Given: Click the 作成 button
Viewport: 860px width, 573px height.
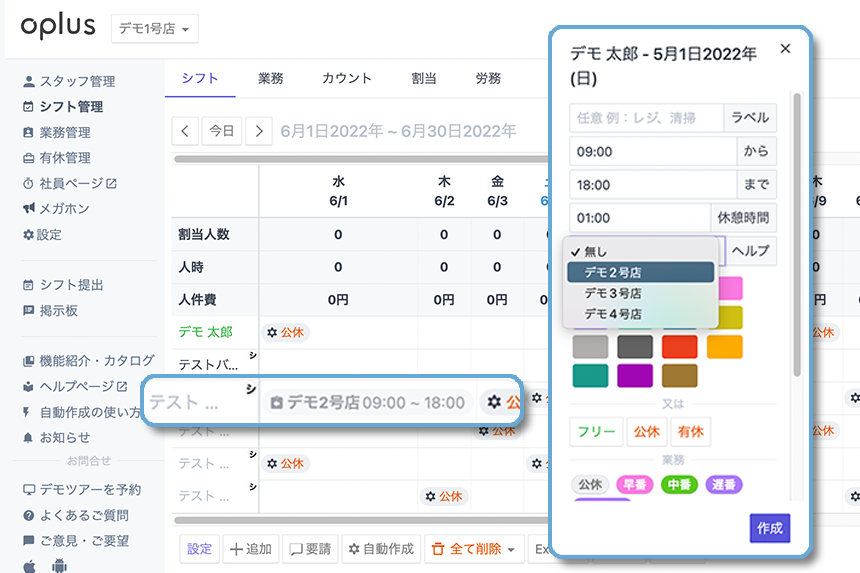Looking at the screenshot, I should click(x=770, y=528).
